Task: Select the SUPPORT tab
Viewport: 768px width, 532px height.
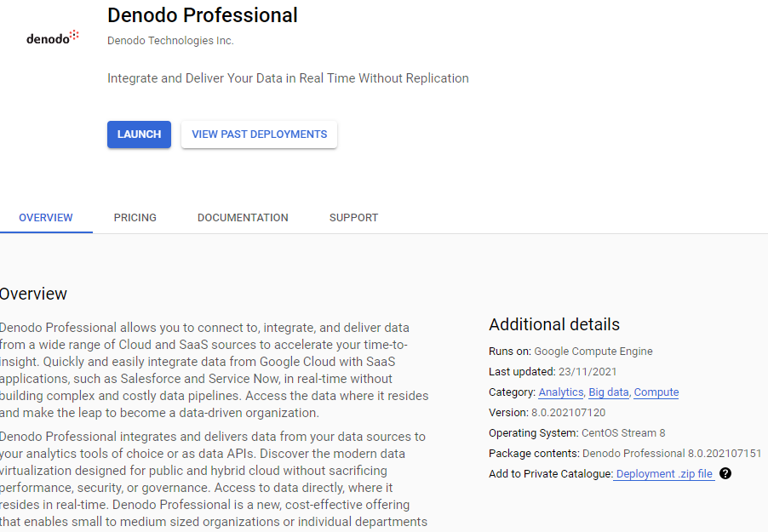Action: click(353, 218)
